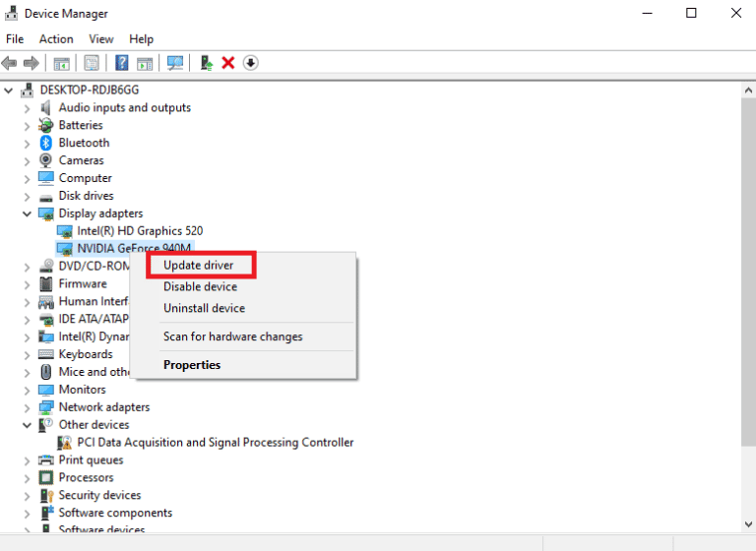Select Intel(R) HD Graphics 520 device
Viewport: 756px width, 551px height.
coord(140,231)
